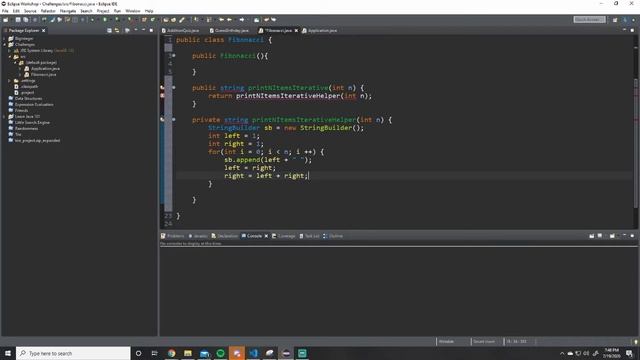Expand the Beginner project node

[x=4, y=39]
